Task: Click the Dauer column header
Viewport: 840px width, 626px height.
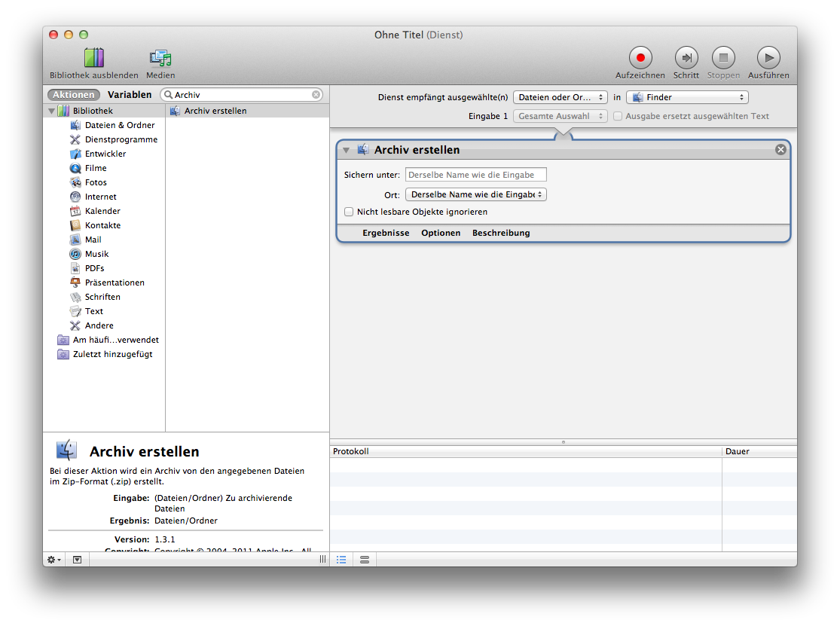Action: tap(759, 451)
